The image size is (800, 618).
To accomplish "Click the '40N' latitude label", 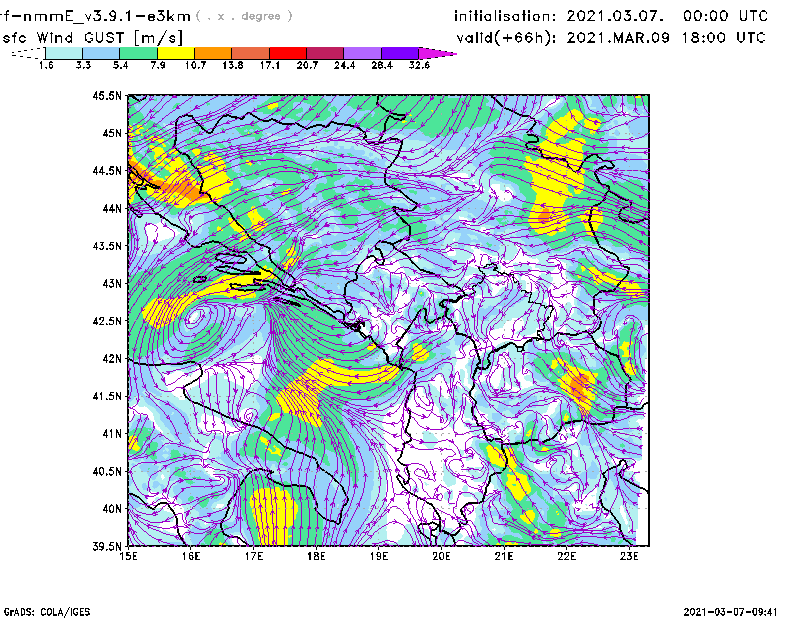I will [112, 508].
